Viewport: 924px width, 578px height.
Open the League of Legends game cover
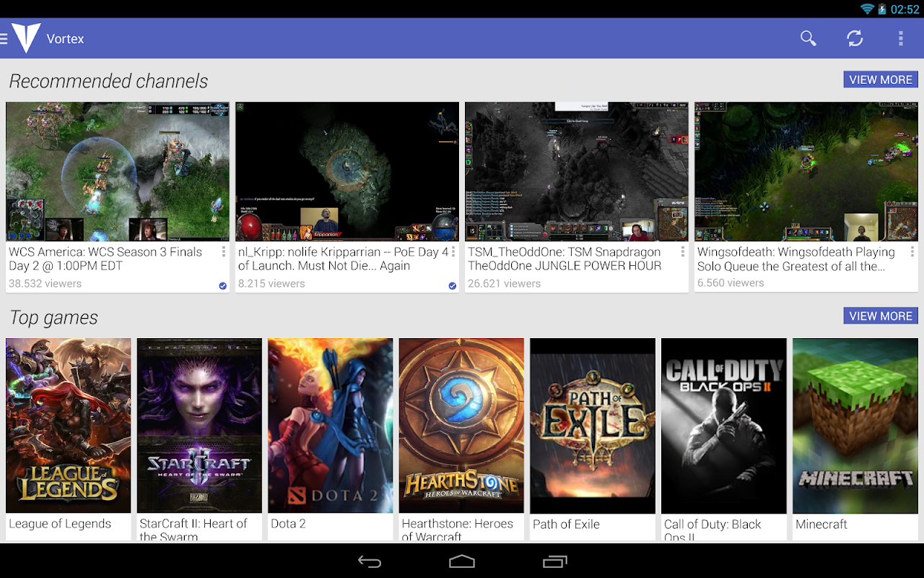(x=69, y=426)
